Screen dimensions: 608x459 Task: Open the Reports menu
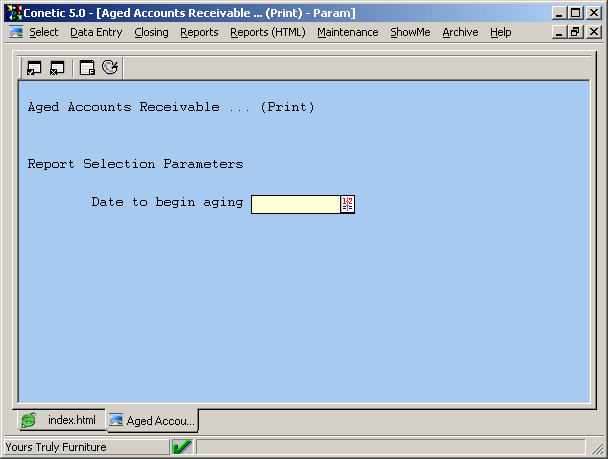[x=199, y=32]
